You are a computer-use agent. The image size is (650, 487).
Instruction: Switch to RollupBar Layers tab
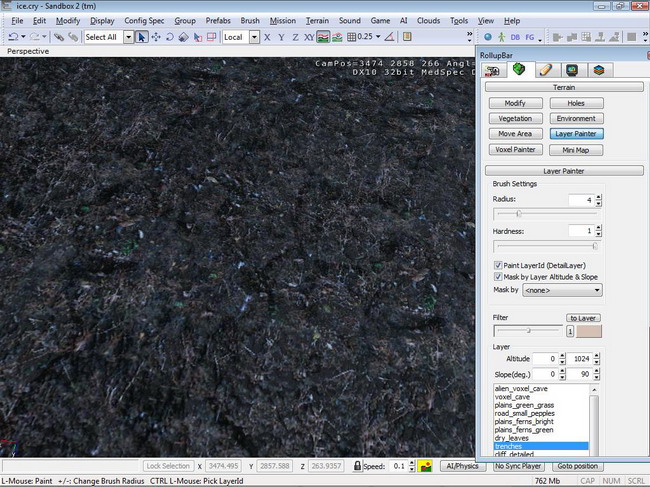tap(599, 70)
